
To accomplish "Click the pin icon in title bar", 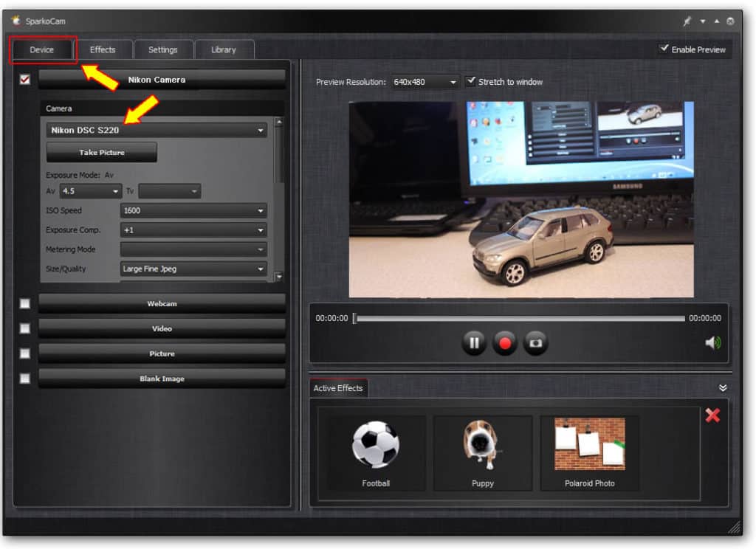I will (x=687, y=21).
